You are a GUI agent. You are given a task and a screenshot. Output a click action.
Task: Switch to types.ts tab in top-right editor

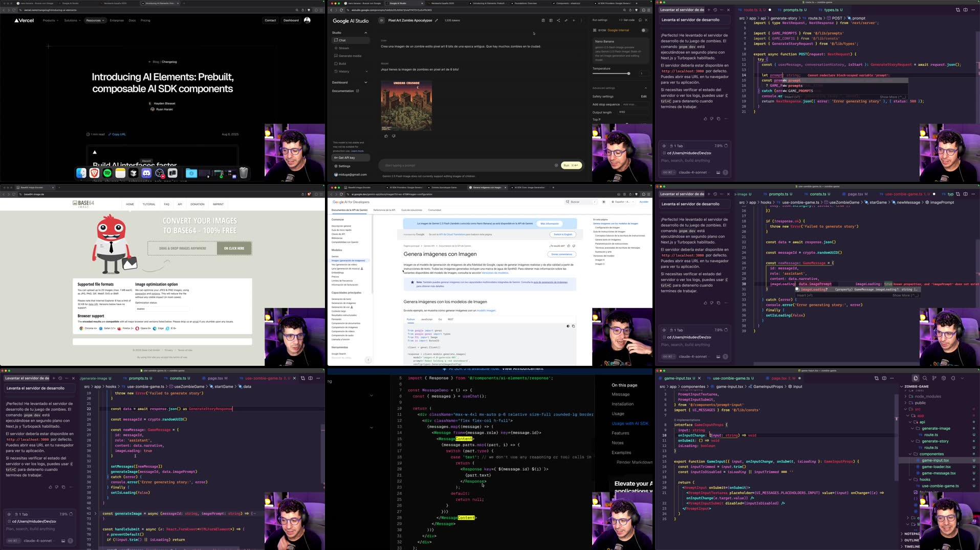[x=832, y=10]
